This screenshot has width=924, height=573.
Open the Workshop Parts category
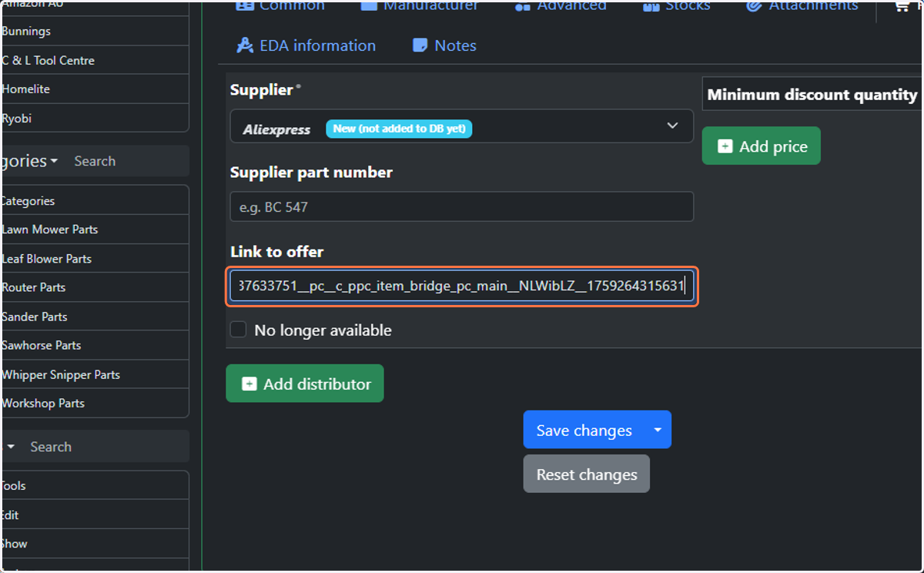[x=94, y=403]
